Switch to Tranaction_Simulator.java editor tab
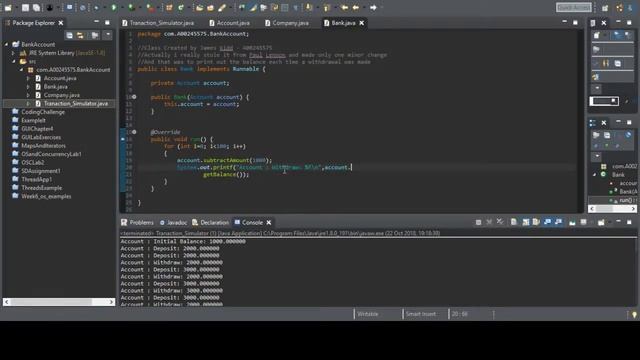The width and height of the screenshot is (640, 360). [158, 23]
